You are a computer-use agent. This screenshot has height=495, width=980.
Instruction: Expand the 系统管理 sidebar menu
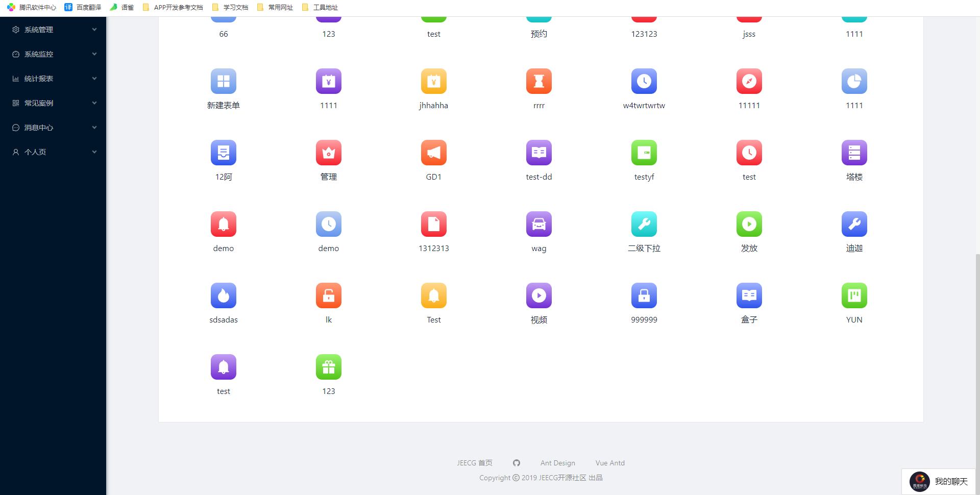pyautogui.click(x=53, y=30)
